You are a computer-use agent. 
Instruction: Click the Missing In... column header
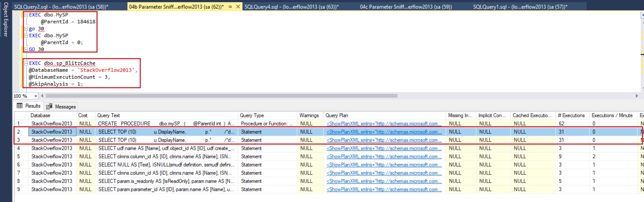pos(461,116)
